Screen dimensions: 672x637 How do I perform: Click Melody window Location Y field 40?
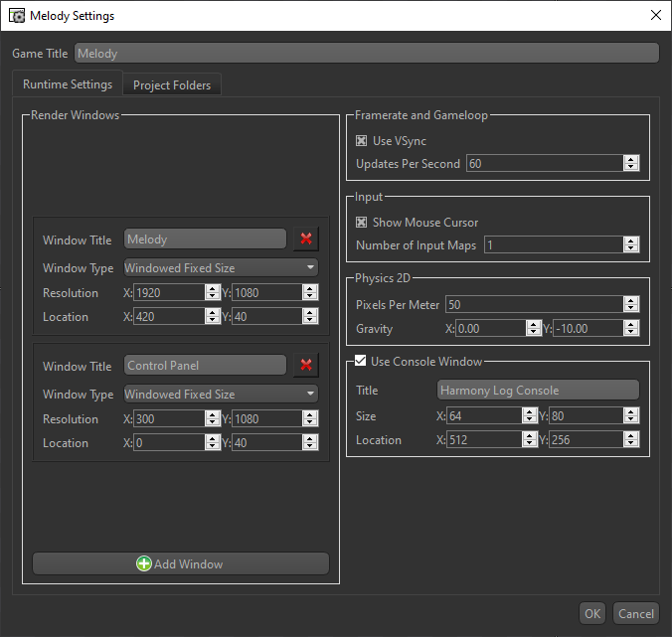[x=267, y=317]
